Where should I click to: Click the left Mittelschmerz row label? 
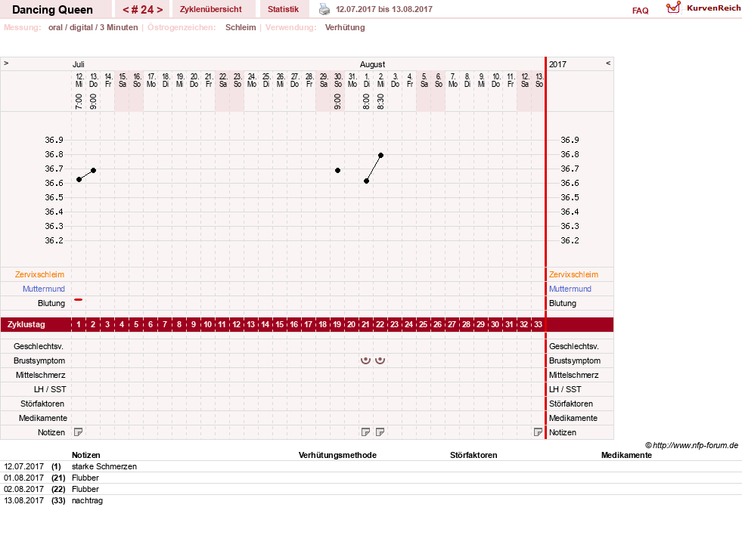point(41,375)
